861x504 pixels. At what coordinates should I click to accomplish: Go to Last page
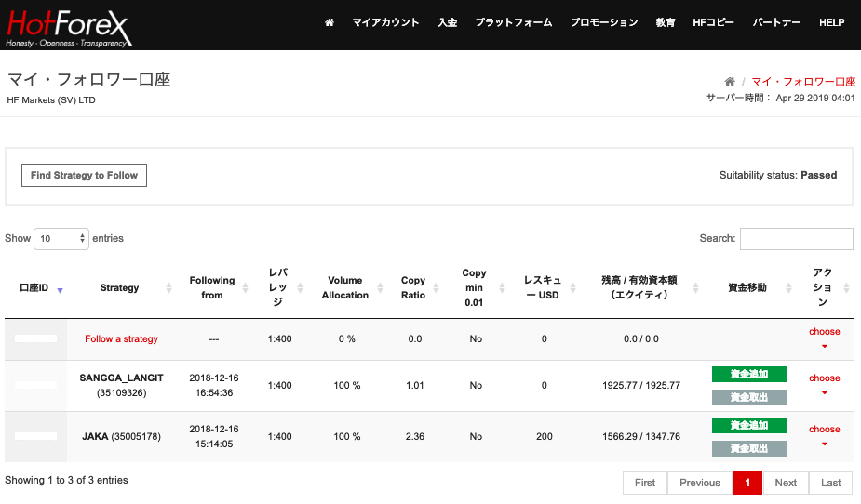(831, 483)
